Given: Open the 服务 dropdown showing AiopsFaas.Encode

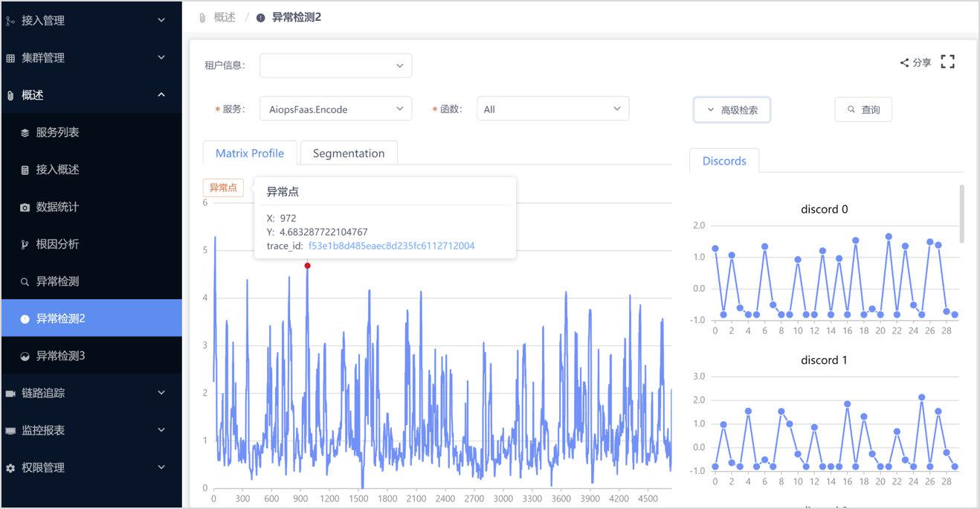Looking at the screenshot, I should [335, 109].
